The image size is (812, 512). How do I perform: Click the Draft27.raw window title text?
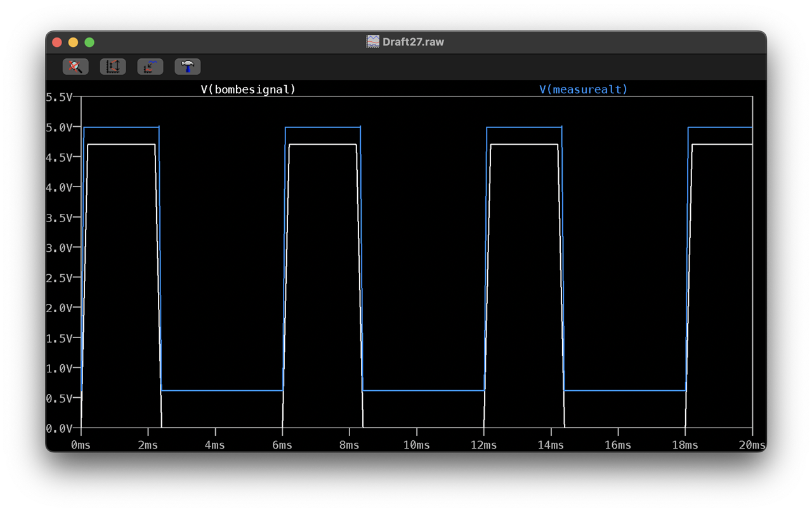[413, 42]
